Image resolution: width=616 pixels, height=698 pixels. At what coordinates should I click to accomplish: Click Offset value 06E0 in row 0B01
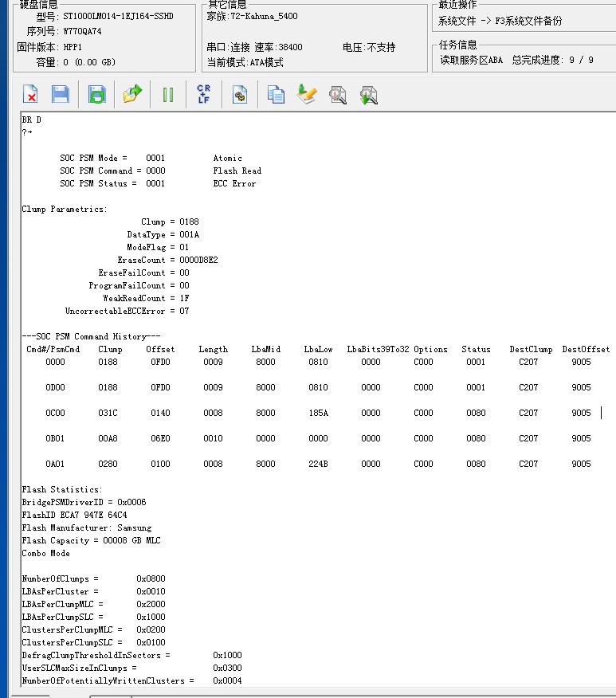point(160,438)
